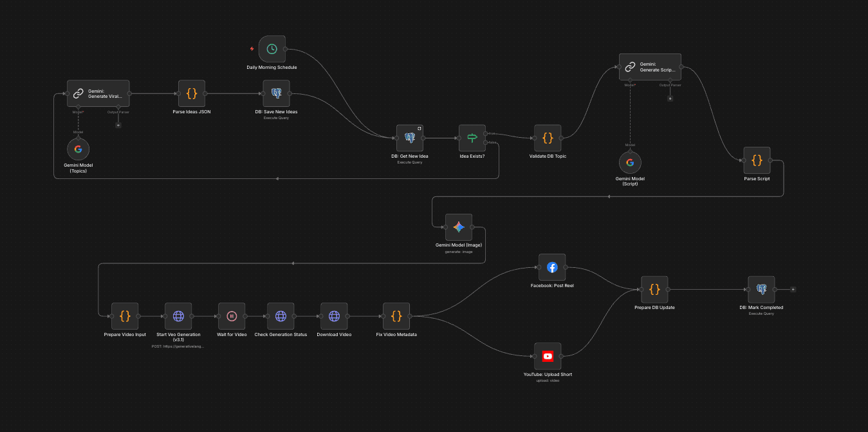The width and height of the screenshot is (868, 432).
Task: Select the DB: Save New Ideas node
Action: [276, 93]
